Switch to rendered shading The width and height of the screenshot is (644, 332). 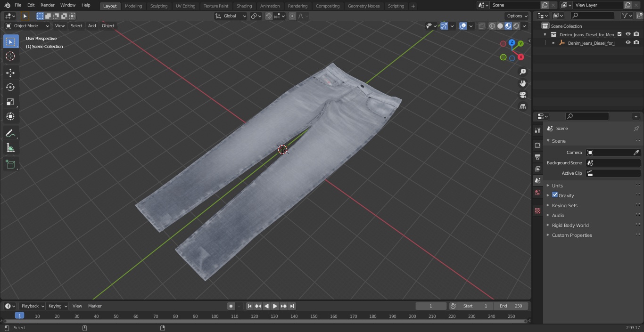point(516,26)
